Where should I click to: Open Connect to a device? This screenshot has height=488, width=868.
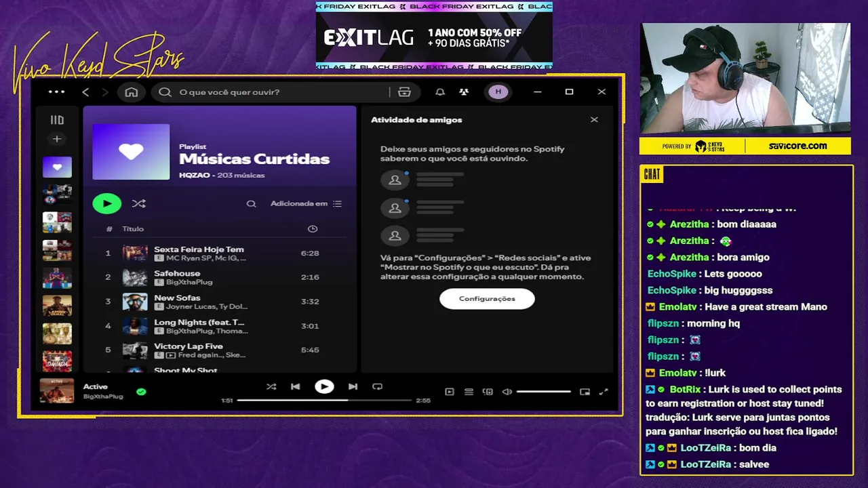click(x=488, y=392)
